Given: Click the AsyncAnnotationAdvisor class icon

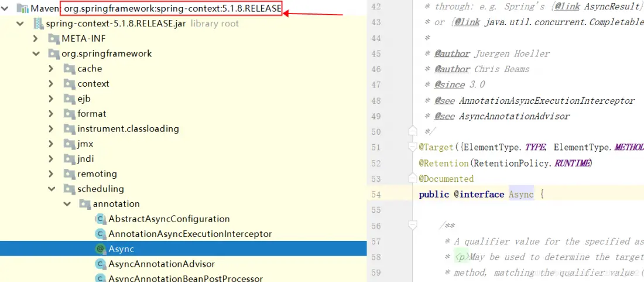Looking at the screenshot, I should [x=100, y=264].
